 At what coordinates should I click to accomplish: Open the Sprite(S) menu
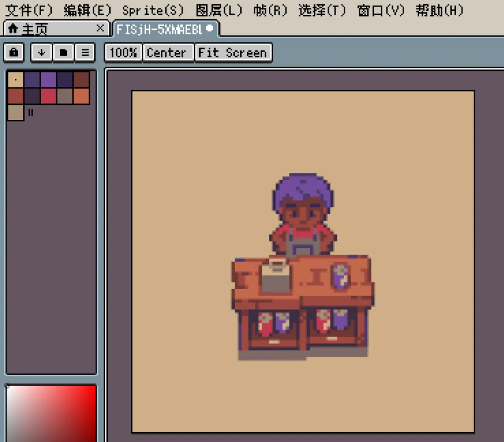[x=153, y=10]
